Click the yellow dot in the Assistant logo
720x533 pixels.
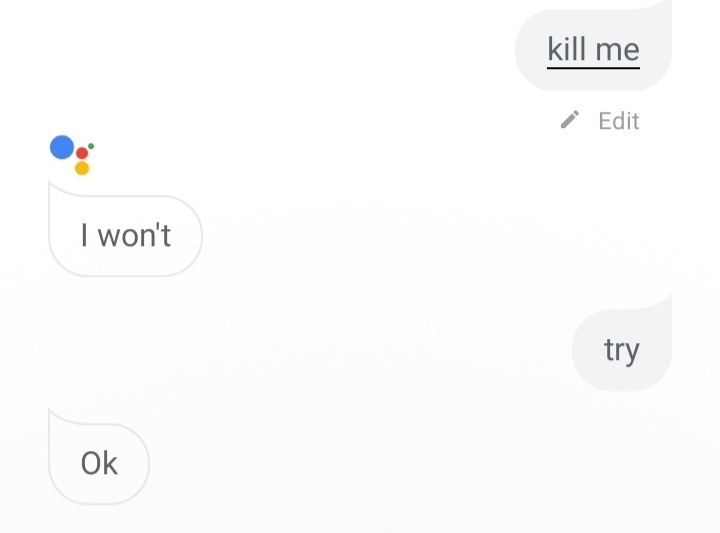(x=82, y=168)
